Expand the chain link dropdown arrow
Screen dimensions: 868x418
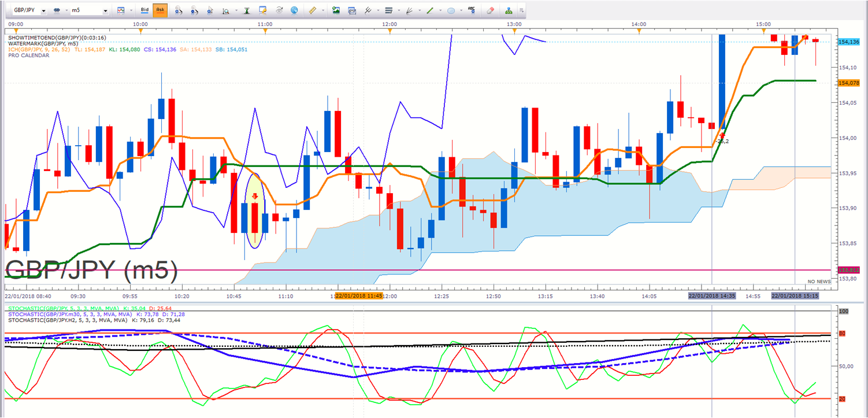pyautogui.click(x=66, y=11)
